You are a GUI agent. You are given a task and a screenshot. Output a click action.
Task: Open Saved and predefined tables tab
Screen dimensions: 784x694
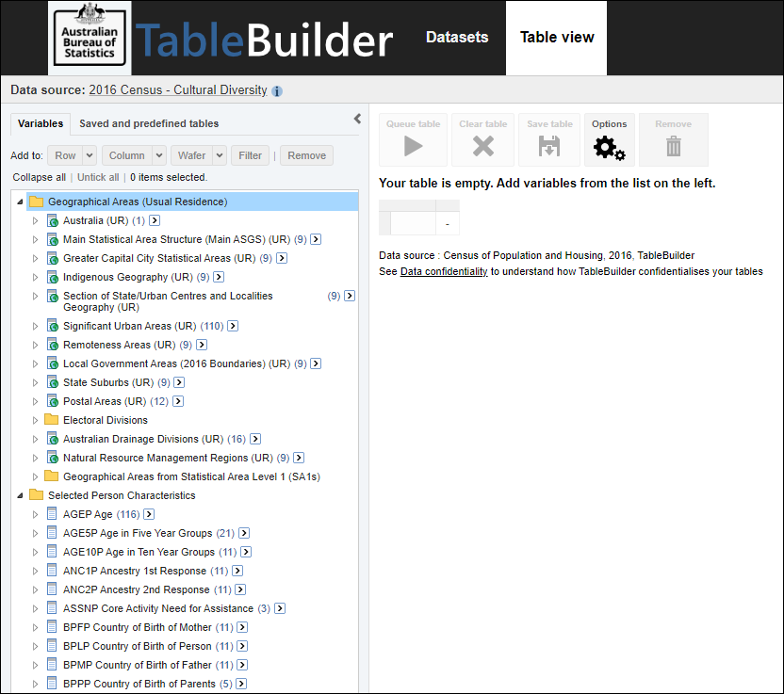pos(149,123)
